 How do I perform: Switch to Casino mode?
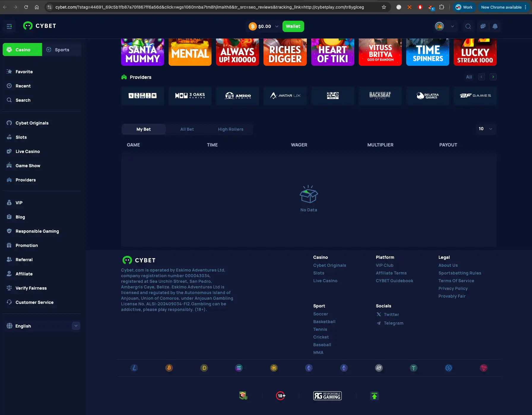(23, 50)
